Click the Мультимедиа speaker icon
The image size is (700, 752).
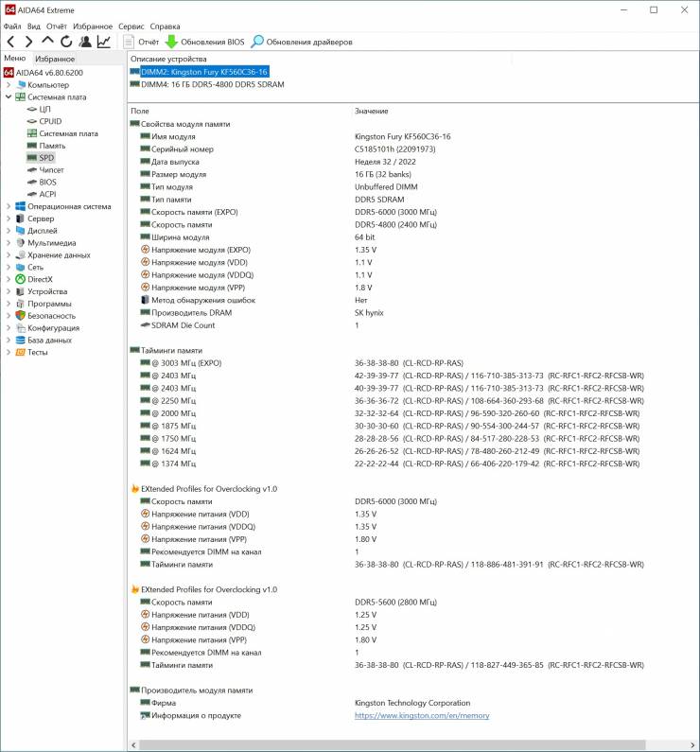20,243
